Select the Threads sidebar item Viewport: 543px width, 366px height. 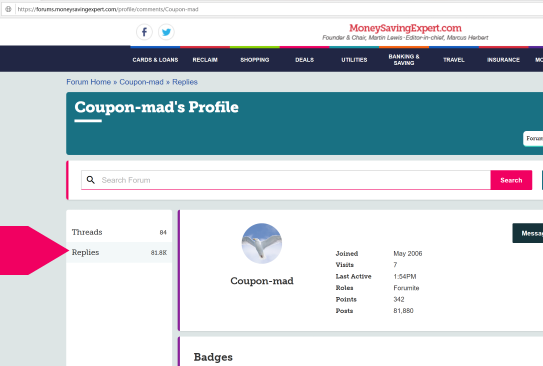(119, 232)
